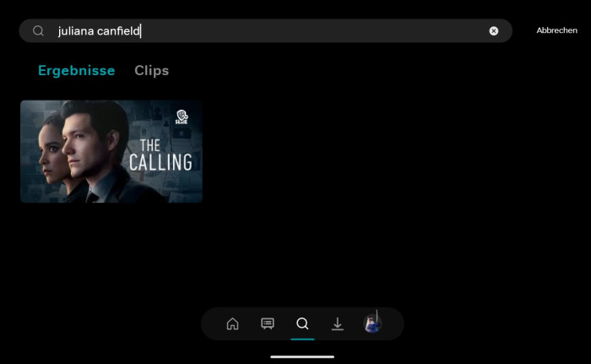This screenshot has width=591, height=364.
Task: Open the TV guide icon in bottom bar
Action: click(x=268, y=323)
